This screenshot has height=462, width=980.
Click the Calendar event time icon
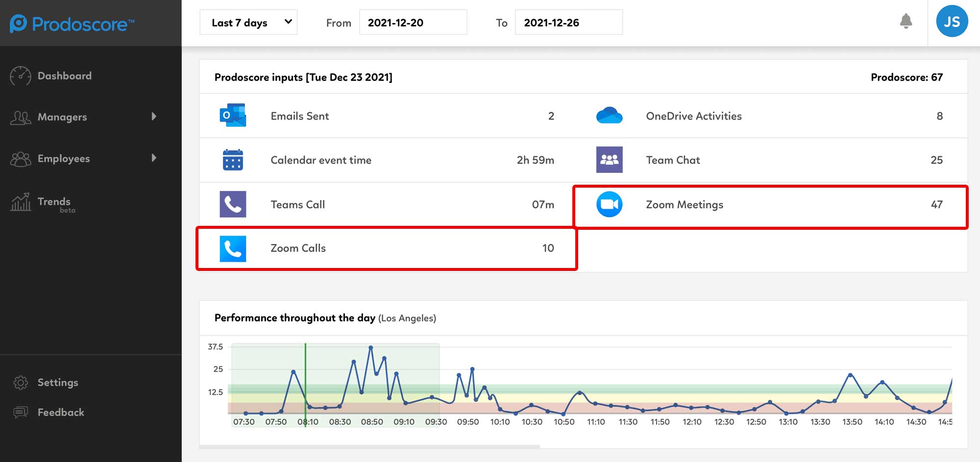click(233, 160)
